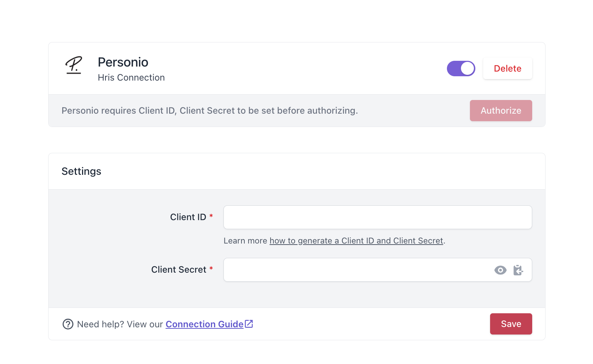
Task: Click the help question mark icon
Action: coord(68,324)
